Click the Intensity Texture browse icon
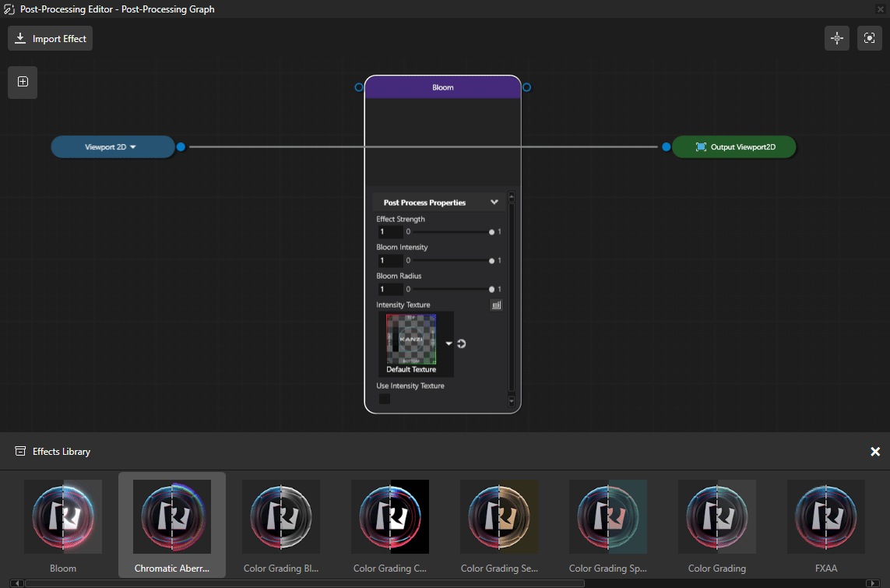The height and width of the screenshot is (588, 890). click(496, 305)
